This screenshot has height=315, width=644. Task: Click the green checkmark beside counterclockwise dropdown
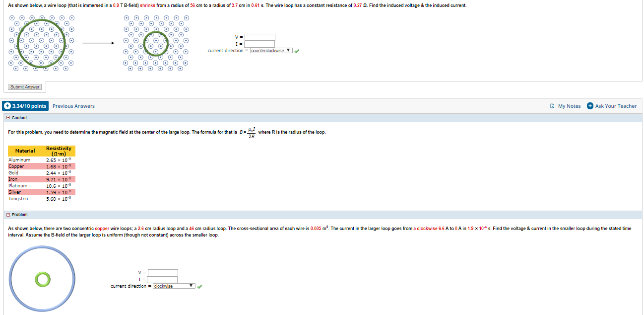(296, 50)
